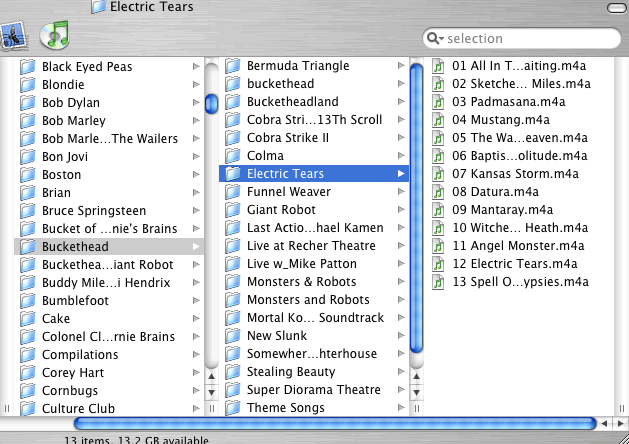Click the Black Eyed Peas folder icon
629x444 pixels.
pyautogui.click(x=28, y=67)
